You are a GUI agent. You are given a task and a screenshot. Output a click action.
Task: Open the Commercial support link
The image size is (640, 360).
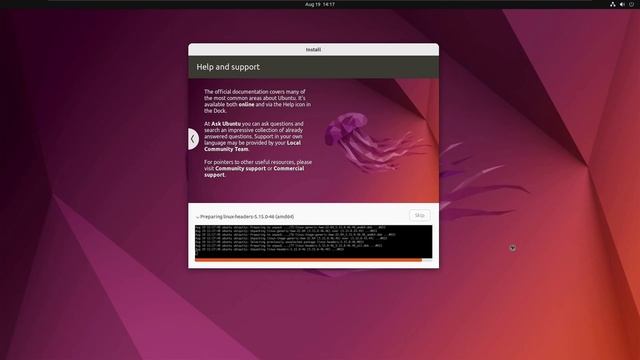pos(254,171)
